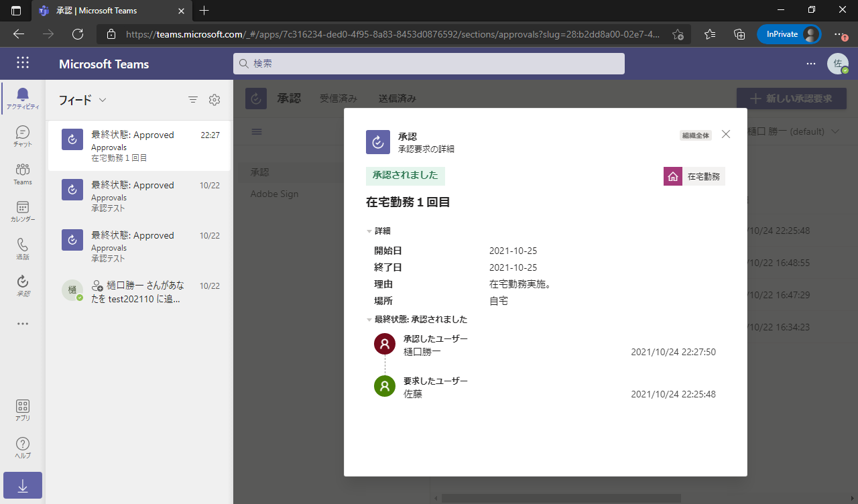The width and height of the screenshot is (858, 504).
Task: Reload the page in the browser
Action: coord(78,34)
